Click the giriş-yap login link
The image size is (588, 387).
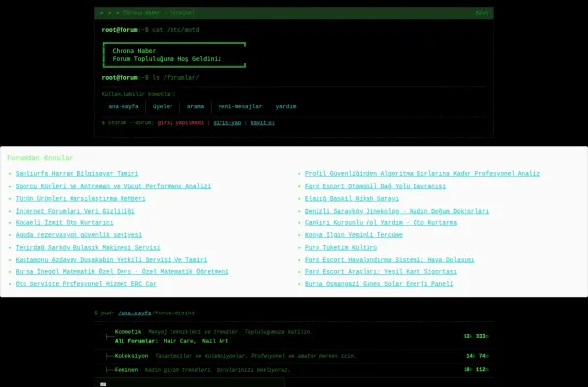point(227,123)
